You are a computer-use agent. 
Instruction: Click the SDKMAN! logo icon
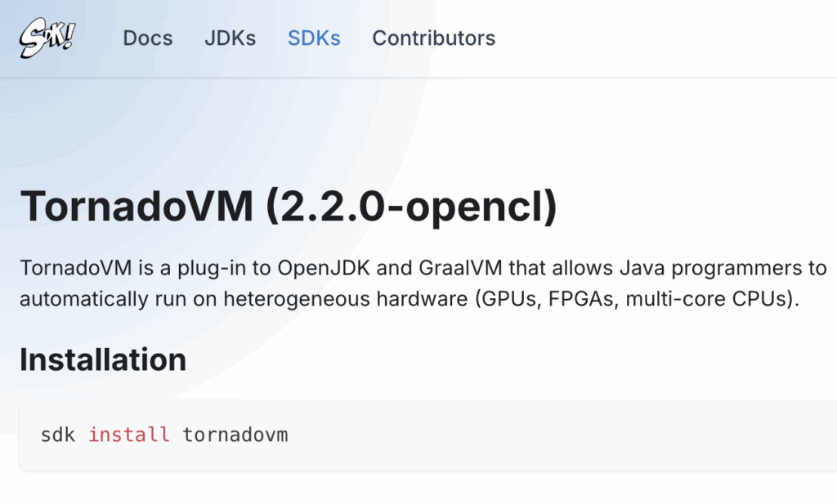point(47,38)
